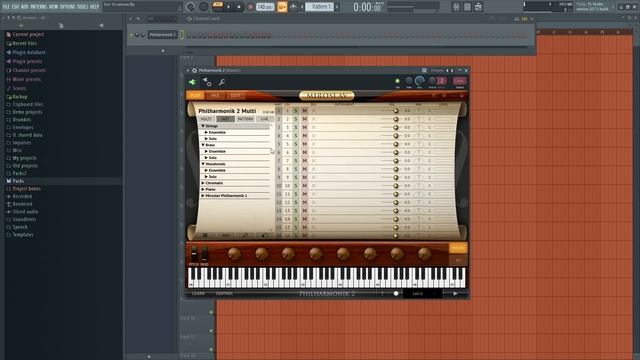640x360 pixels.
Task: Expand Solo under Strings
Action: (x=207, y=139)
